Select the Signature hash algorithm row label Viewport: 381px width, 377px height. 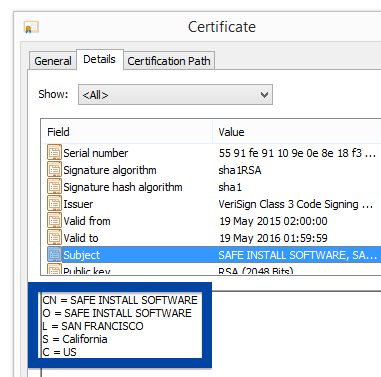point(123,187)
